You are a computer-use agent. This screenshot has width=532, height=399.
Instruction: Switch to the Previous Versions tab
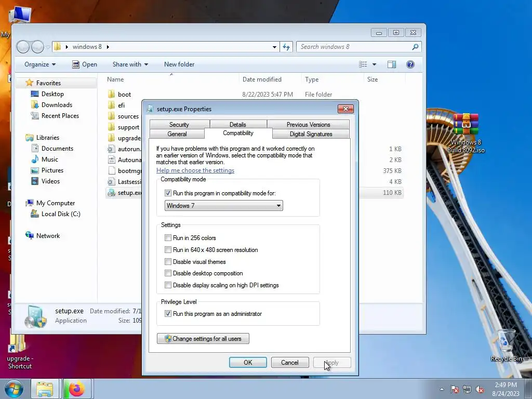(308, 125)
